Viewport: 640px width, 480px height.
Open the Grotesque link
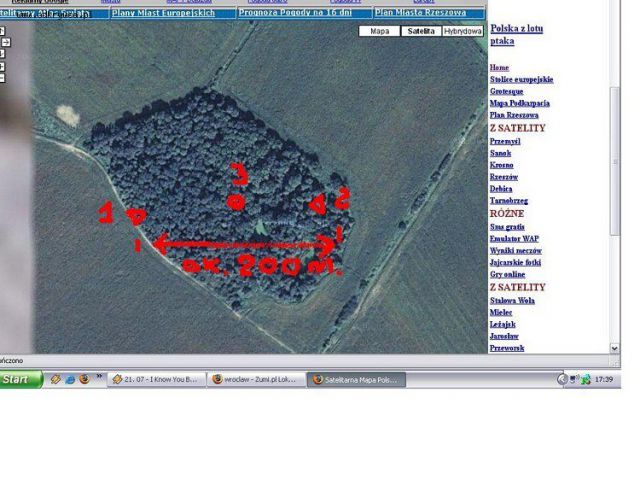(507, 91)
